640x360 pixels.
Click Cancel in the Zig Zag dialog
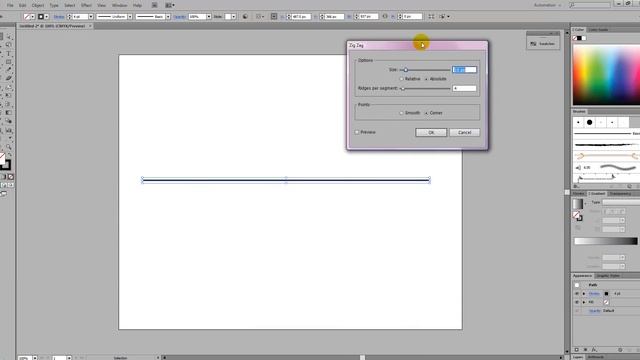pyautogui.click(x=464, y=132)
